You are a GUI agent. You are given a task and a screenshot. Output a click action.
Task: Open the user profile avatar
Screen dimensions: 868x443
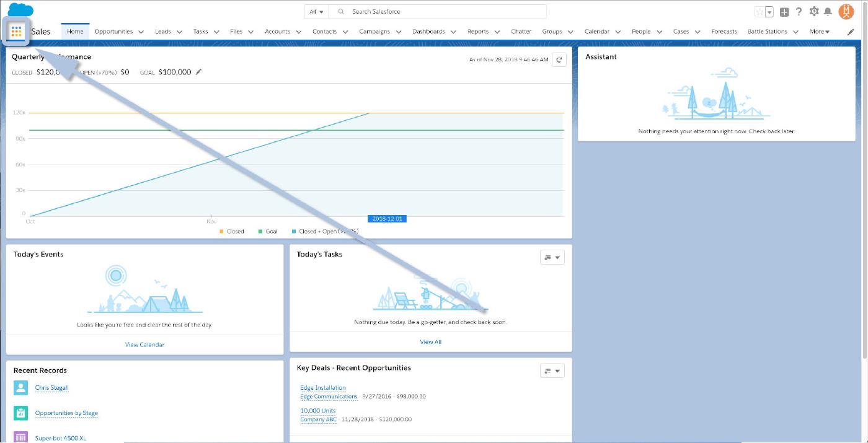point(846,12)
